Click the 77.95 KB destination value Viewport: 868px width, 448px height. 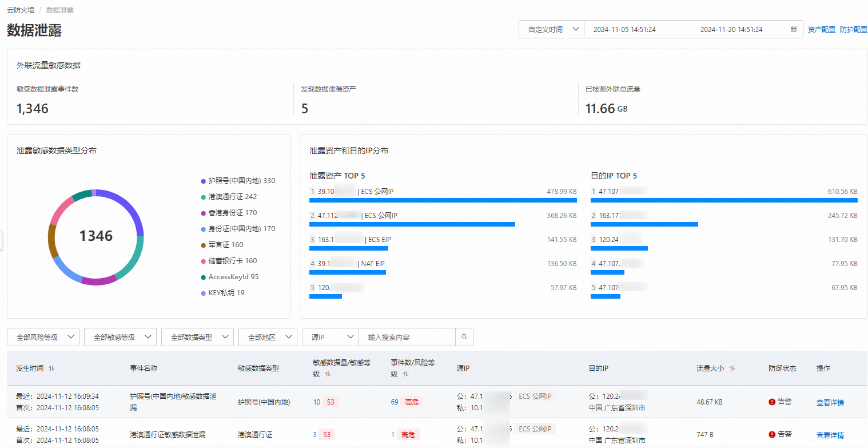pos(844,264)
